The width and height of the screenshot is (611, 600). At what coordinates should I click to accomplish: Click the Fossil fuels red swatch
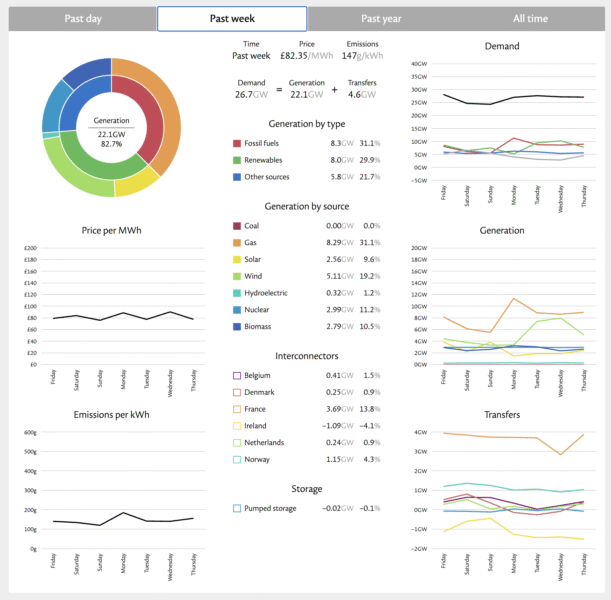click(237, 143)
